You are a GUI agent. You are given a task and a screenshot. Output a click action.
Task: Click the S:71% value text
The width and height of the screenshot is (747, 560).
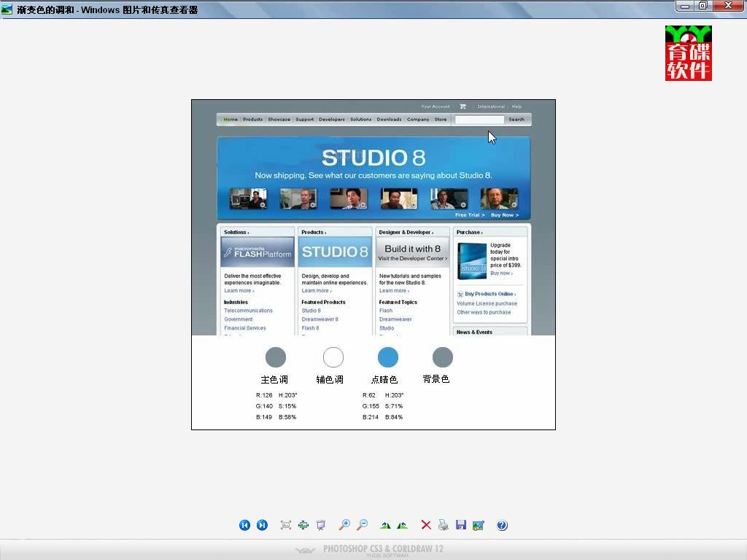pyautogui.click(x=394, y=406)
